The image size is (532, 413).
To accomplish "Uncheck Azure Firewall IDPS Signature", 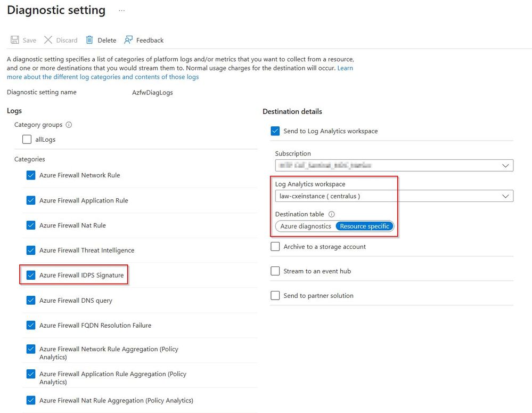I will pos(31,276).
